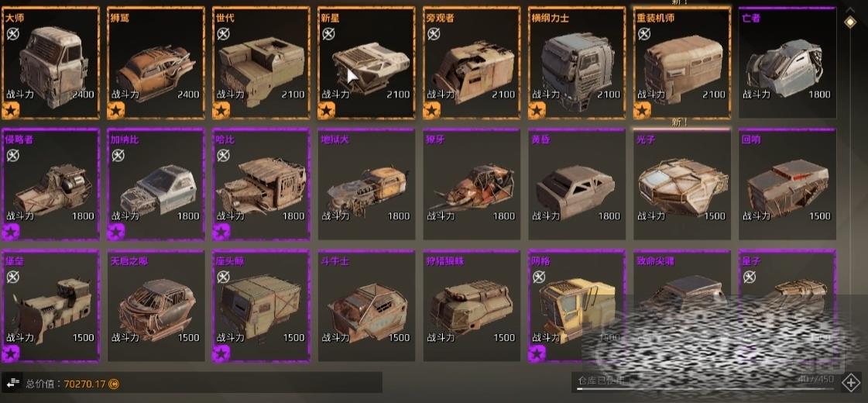
Task: Toggle the sort icon beside 总价值
Action: [x=12, y=383]
